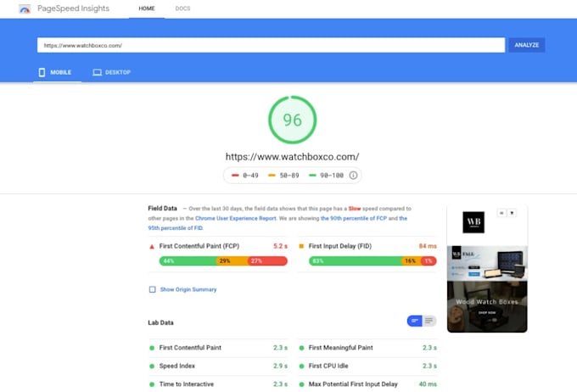Open the Chrome User Experience Report link
The height and width of the screenshot is (392, 577).
tap(236, 218)
